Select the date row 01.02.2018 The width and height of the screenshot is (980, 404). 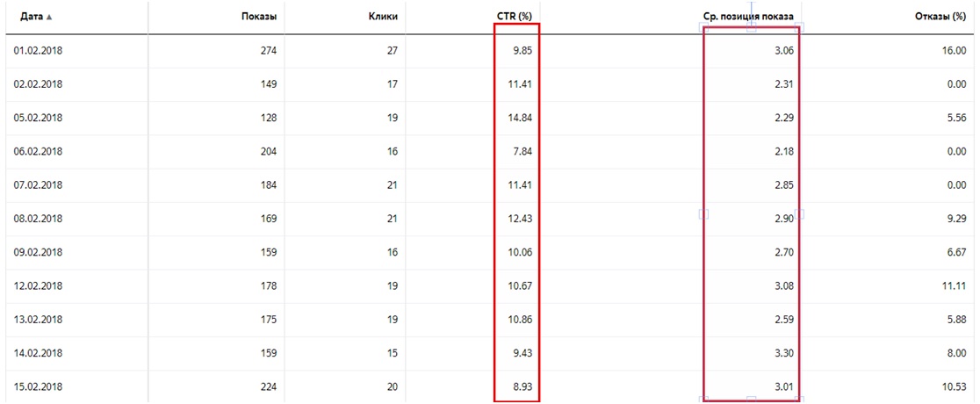(x=38, y=51)
